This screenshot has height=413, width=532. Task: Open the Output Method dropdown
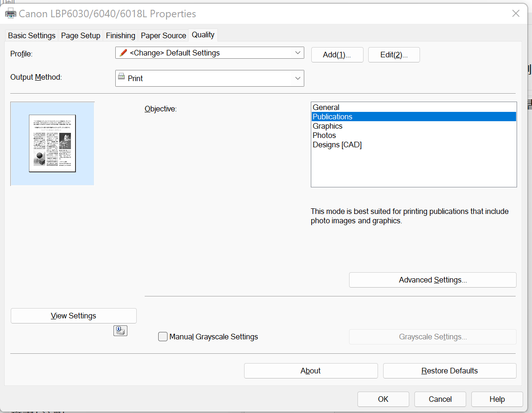pos(210,78)
